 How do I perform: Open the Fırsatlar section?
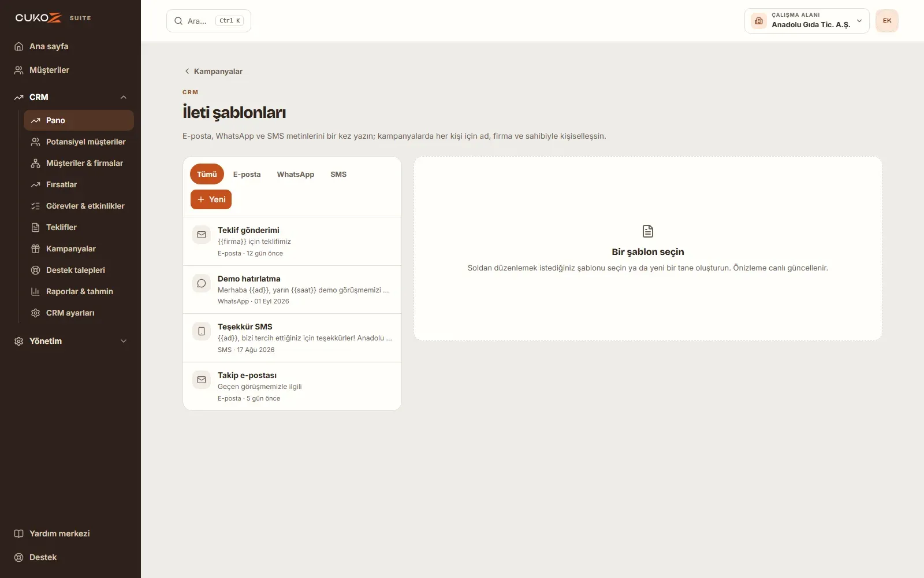point(79,184)
